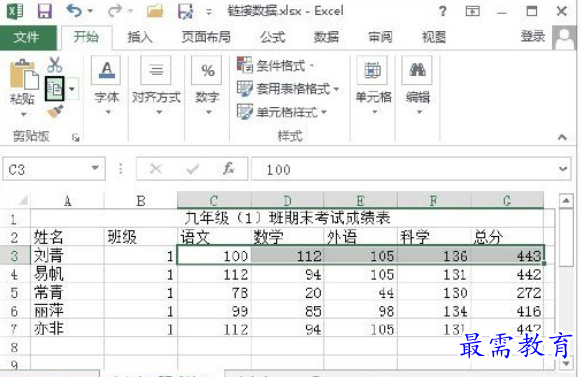The height and width of the screenshot is (377, 581).
Task: Switch to the 开始 tab
Action: [86, 37]
